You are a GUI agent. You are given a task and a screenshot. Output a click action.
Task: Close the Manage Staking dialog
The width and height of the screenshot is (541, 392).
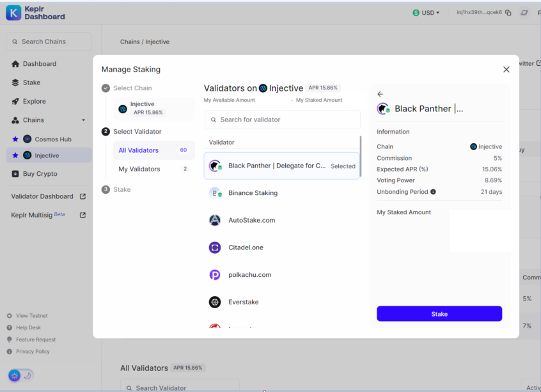506,69
